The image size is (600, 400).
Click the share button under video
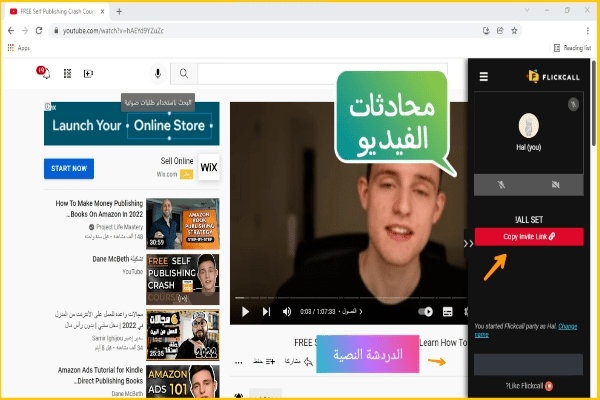[298, 361]
